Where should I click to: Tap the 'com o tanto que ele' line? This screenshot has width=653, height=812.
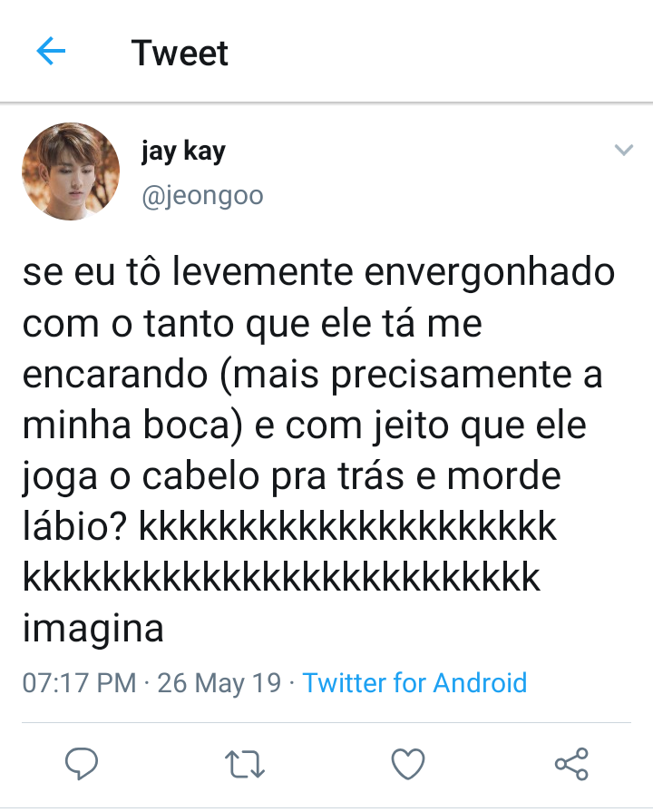point(252,324)
